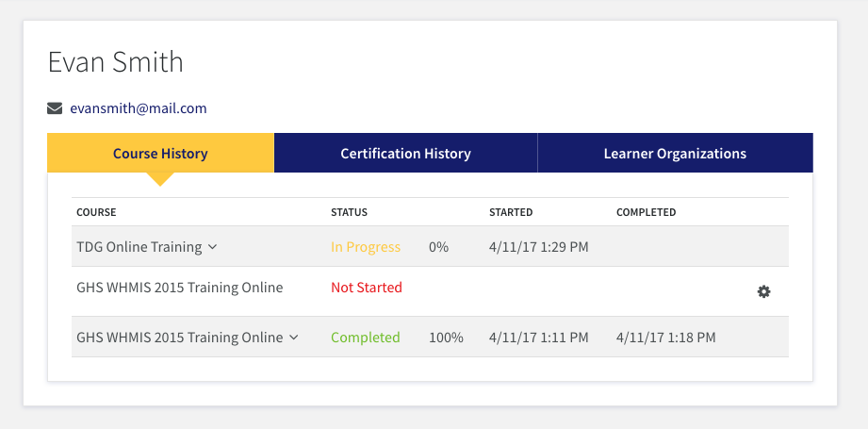Expand the TDG Online Training row chevron
868x429 pixels.
tap(213, 247)
